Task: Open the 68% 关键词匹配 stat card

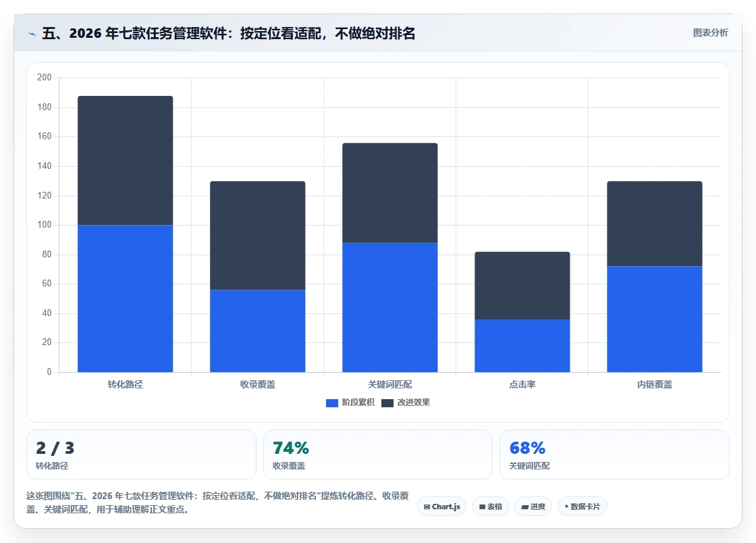Action: (615, 455)
